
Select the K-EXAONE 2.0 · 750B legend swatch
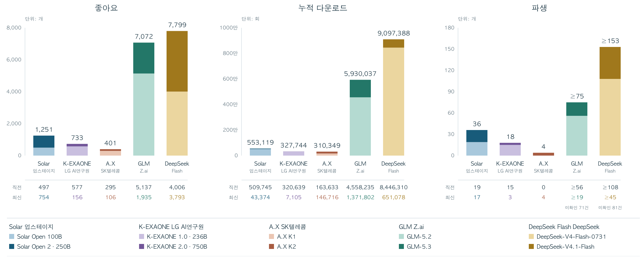[142, 246]
